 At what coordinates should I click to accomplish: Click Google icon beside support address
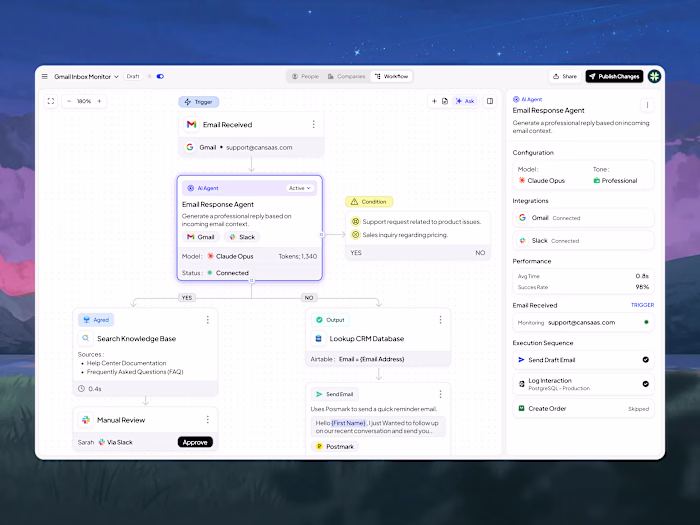tap(190, 147)
